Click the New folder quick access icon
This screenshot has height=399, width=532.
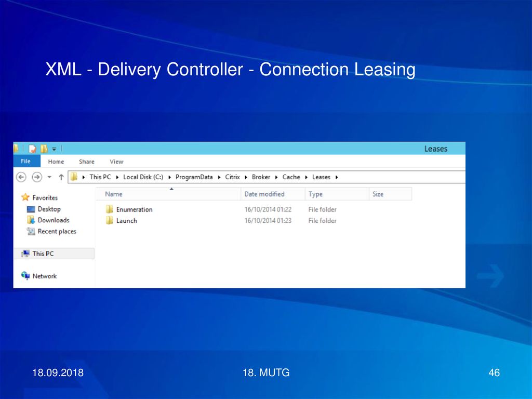tap(44, 149)
